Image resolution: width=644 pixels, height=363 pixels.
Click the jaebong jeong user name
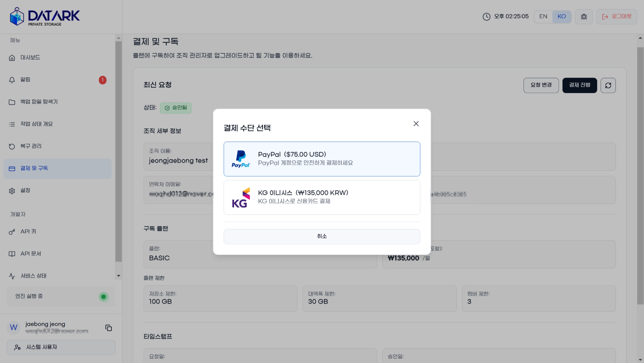45,324
